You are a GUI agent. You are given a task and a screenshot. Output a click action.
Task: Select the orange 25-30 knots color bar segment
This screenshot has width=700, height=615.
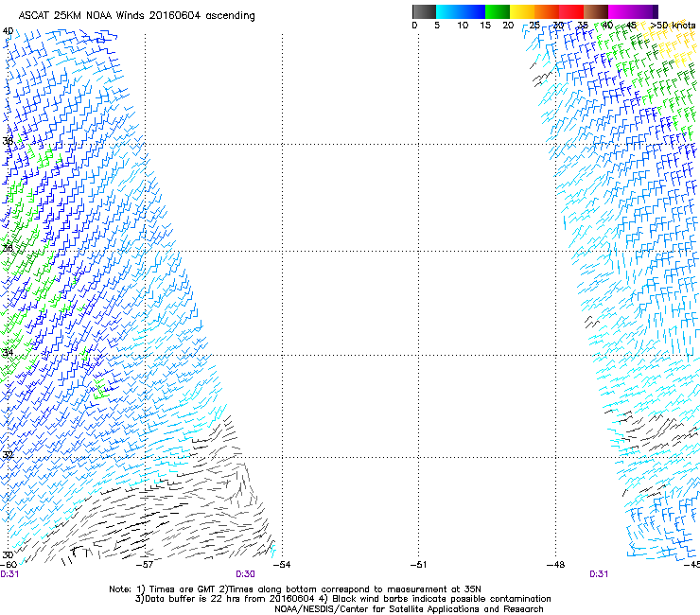547,11
